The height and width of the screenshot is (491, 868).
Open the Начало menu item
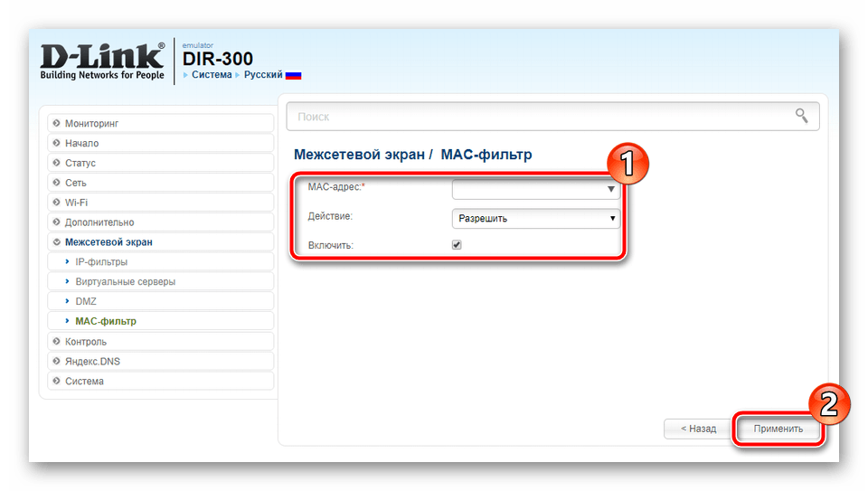(161, 143)
